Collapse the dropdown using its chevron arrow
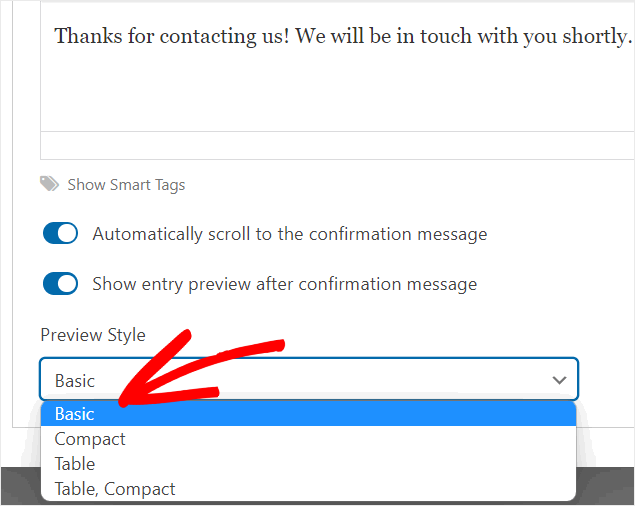 pyautogui.click(x=559, y=380)
